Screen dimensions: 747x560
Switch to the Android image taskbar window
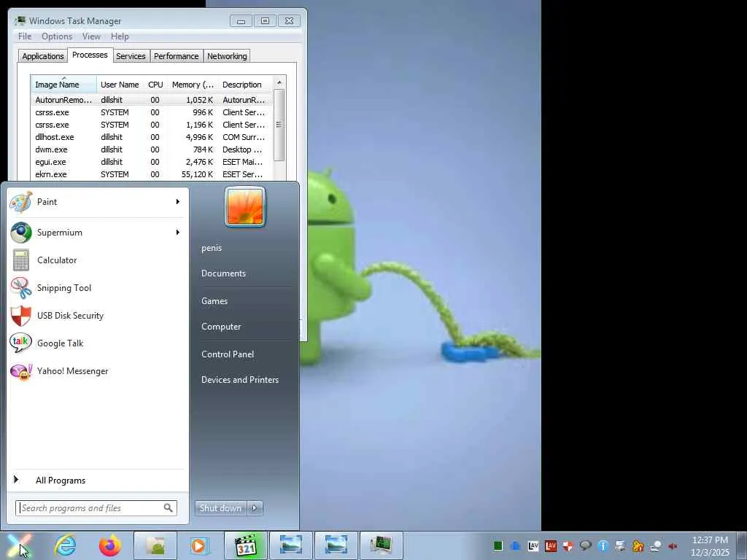(155, 545)
